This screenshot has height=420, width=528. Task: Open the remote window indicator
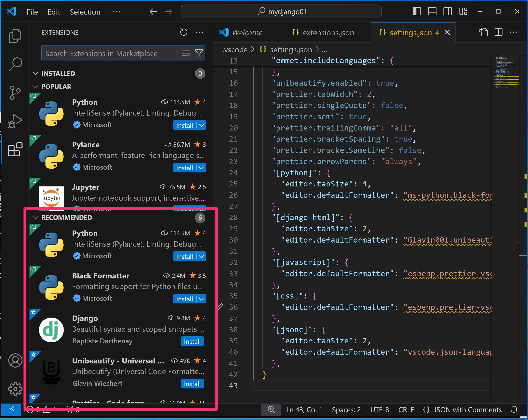tap(11, 410)
